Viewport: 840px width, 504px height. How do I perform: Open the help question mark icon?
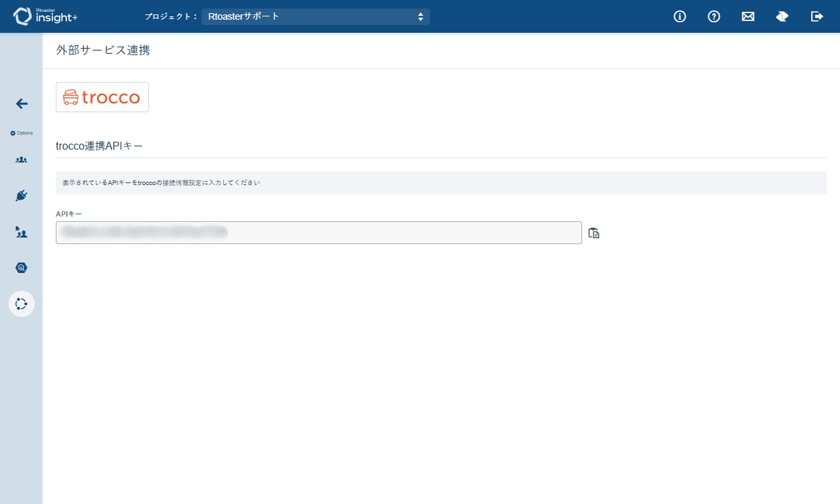click(x=714, y=16)
